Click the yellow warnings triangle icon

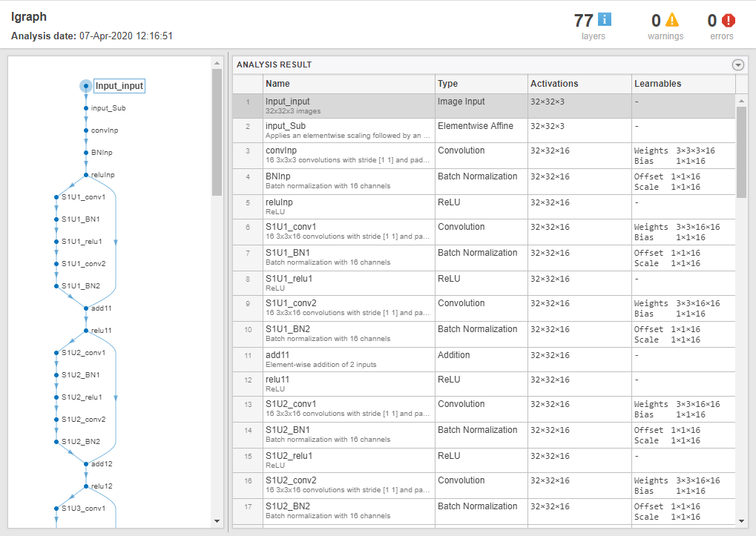click(672, 20)
